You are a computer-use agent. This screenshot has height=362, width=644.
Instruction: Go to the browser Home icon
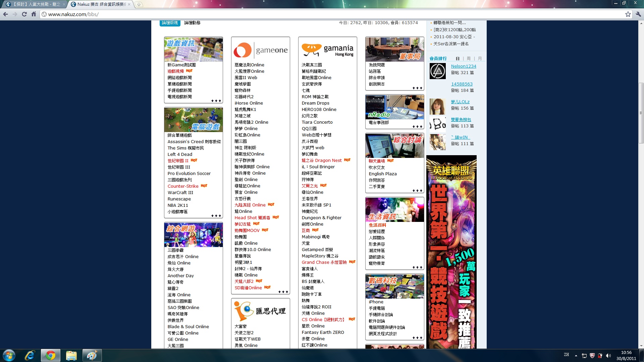click(34, 14)
